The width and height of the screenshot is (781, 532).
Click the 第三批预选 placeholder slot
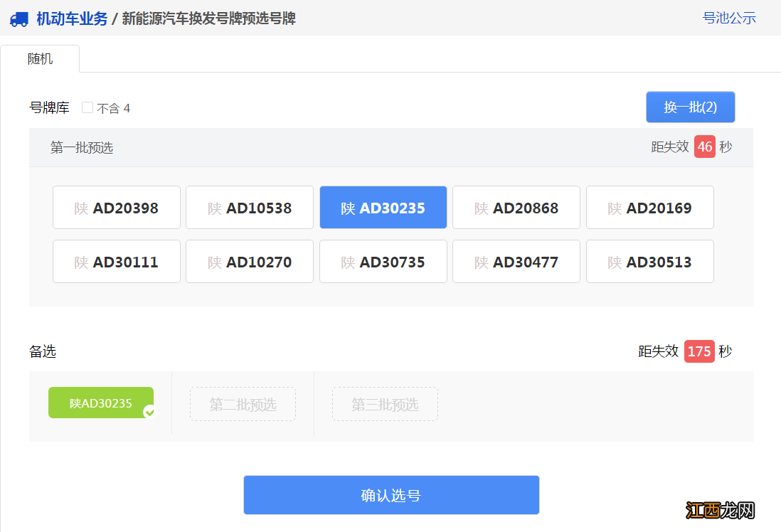pyautogui.click(x=385, y=404)
